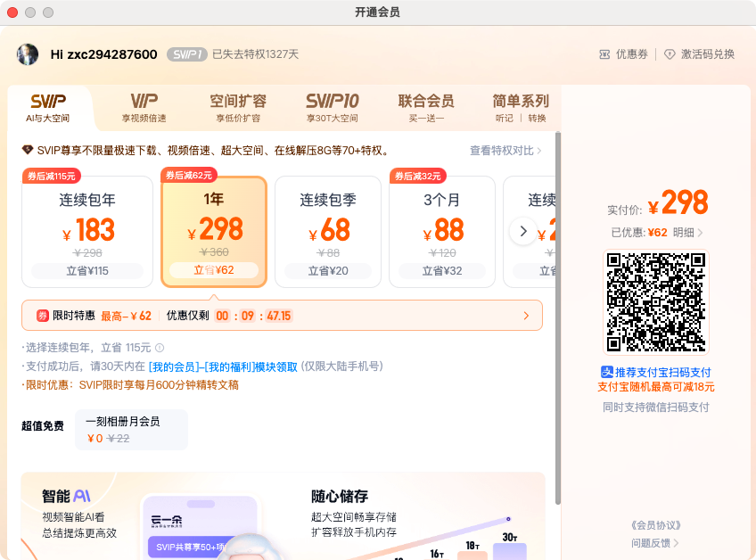Open the 空间扩容 tab
The height and width of the screenshot is (560, 756).
238,108
